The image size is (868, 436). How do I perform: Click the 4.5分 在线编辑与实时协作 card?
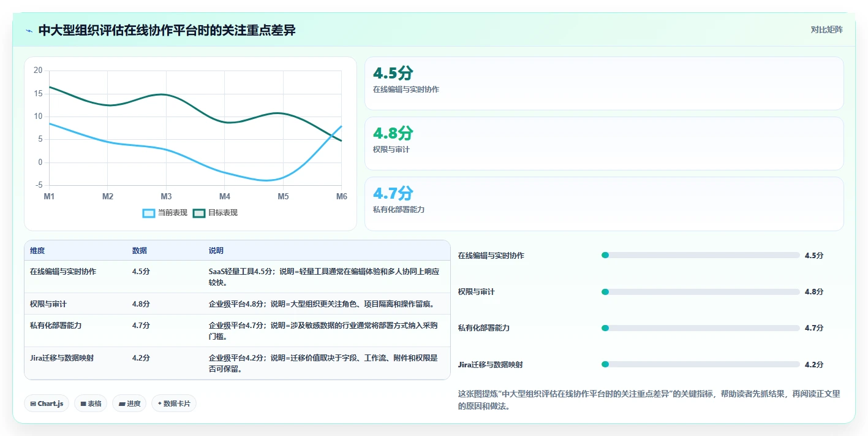click(604, 83)
